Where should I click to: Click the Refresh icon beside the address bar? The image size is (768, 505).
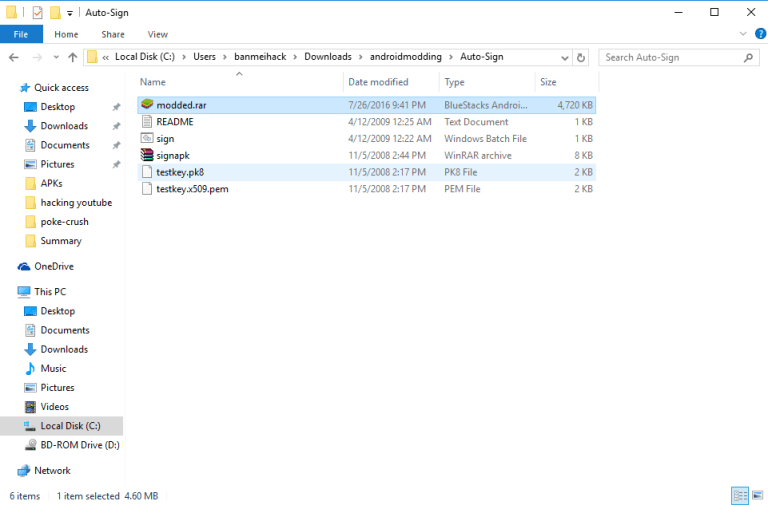[581, 57]
